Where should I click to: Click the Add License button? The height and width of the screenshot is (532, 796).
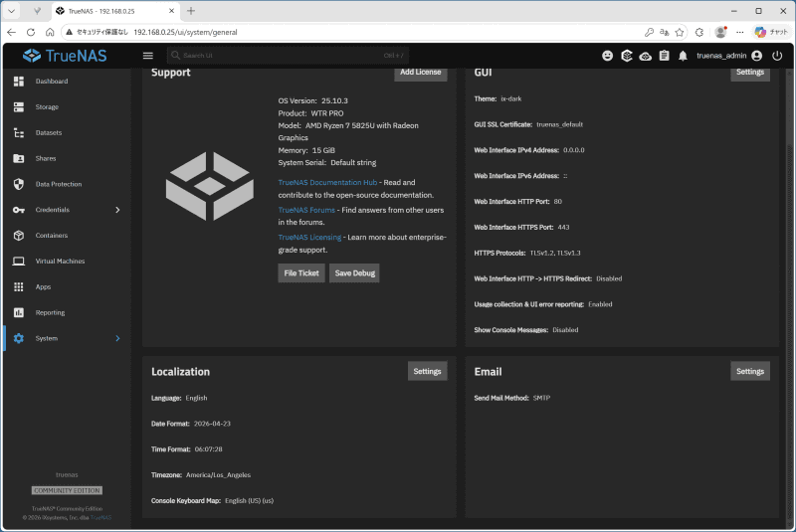point(420,73)
